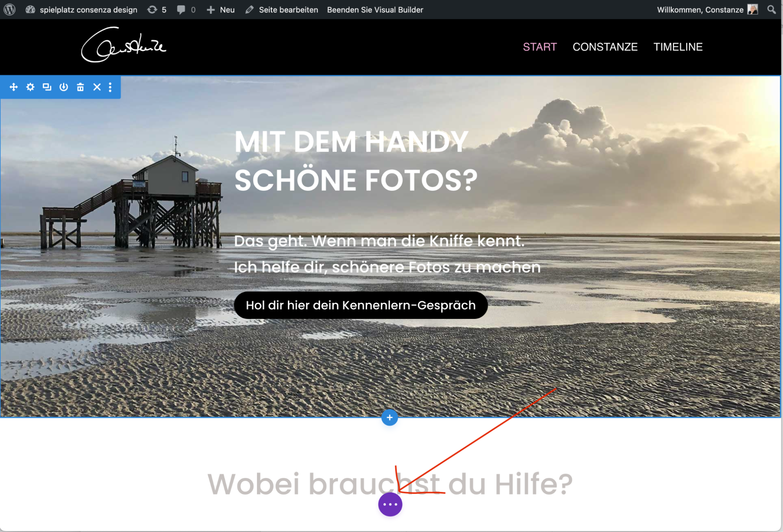Screen dimensions: 783x532
Task: Click Hol dir hier dein Kennenlern-Gespräch button
Action: coord(361,305)
